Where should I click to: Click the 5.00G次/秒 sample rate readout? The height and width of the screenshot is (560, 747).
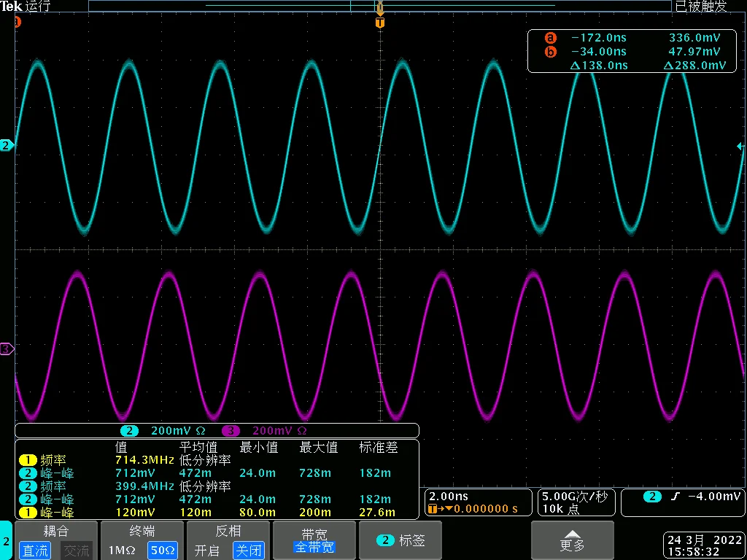pos(575,497)
